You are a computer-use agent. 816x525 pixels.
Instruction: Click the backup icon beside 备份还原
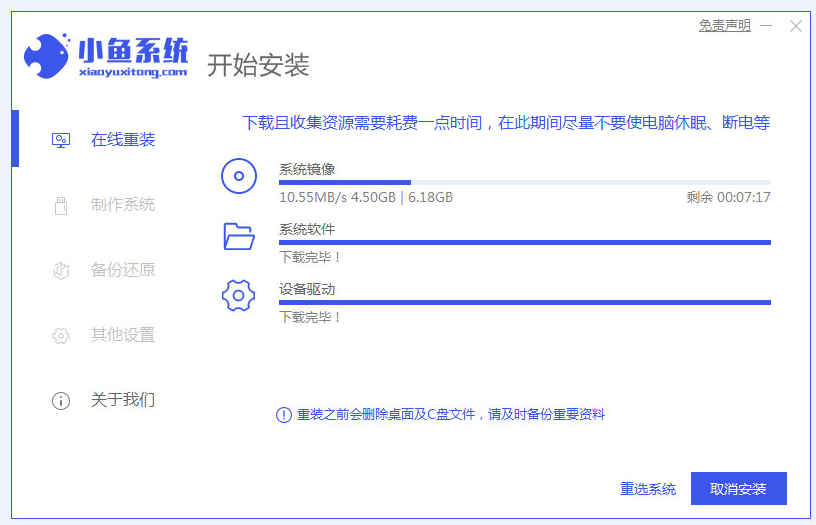[x=60, y=270]
